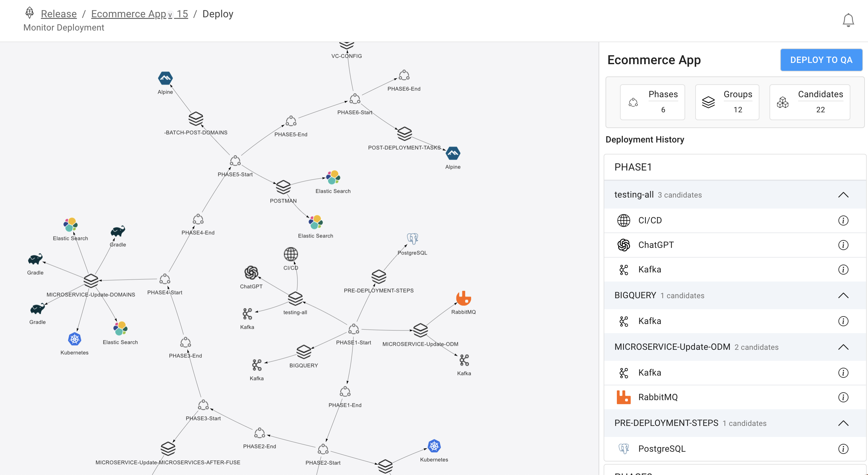This screenshot has width=868, height=475.
Task: Click the DEPLOY TO QA button
Action: [821, 60]
